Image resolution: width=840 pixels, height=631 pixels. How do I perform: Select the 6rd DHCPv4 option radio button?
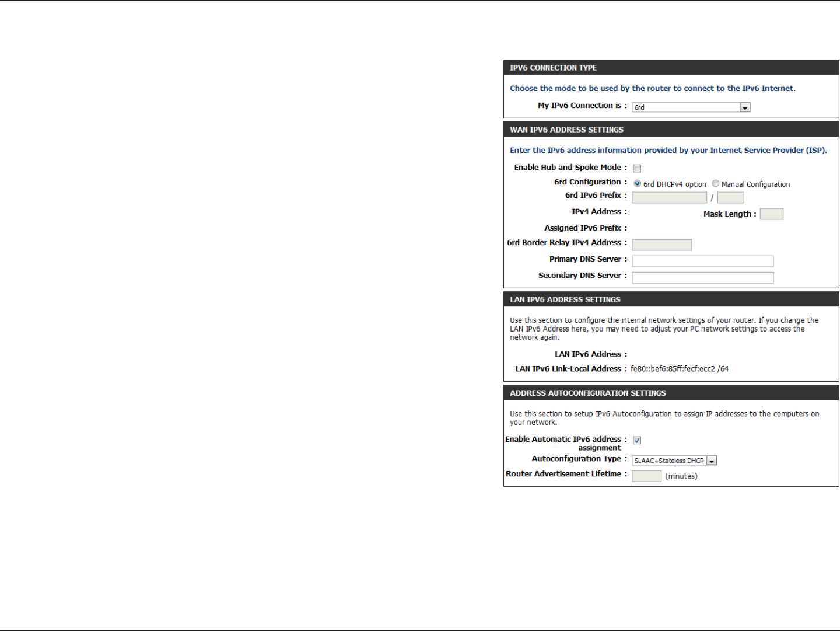[637, 183]
